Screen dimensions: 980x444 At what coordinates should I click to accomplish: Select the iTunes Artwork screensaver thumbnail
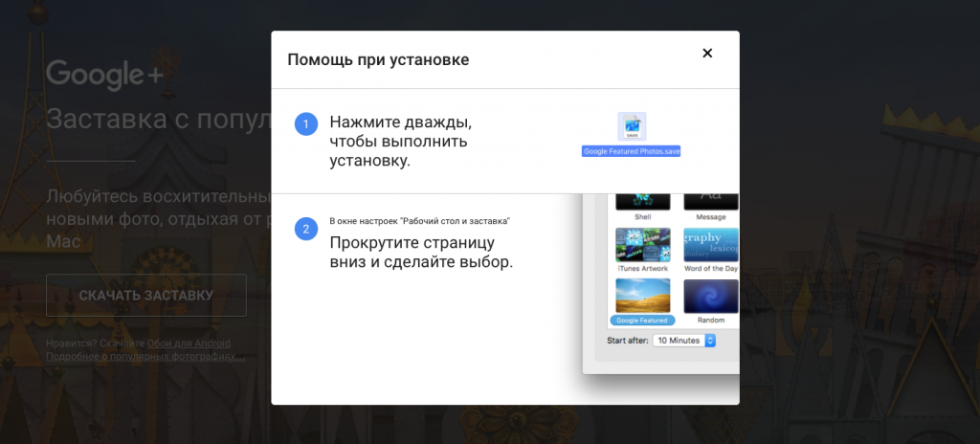coord(643,245)
